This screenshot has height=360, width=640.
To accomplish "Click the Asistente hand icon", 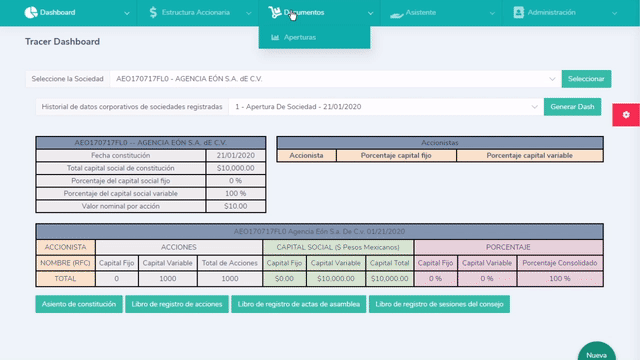I will click(x=396, y=15).
